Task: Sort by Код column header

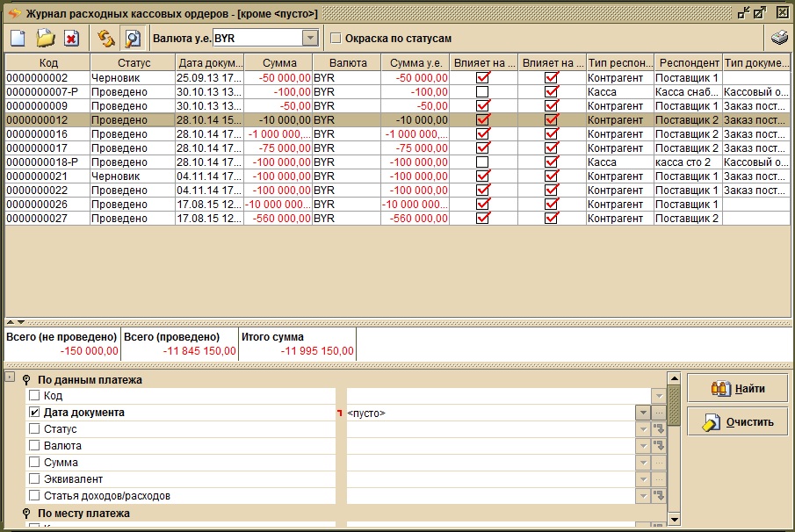Action: pos(48,63)
